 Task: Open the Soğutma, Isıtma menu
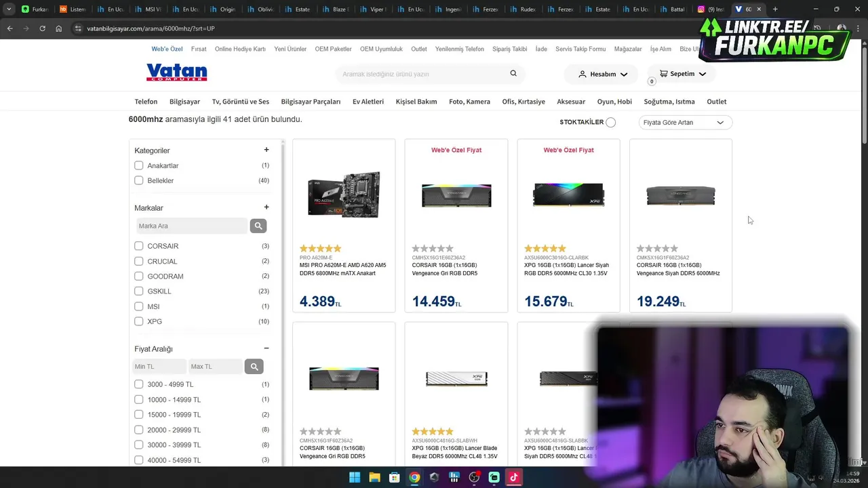(669, 102)
